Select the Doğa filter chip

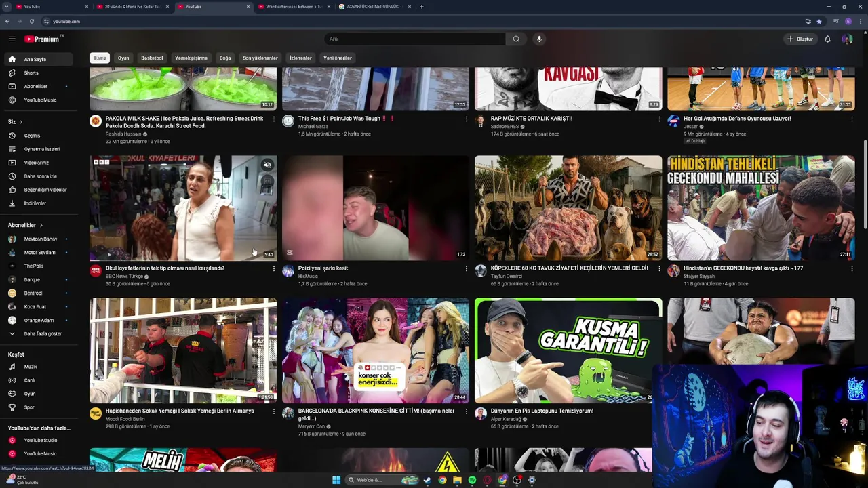tap(225, 58)
